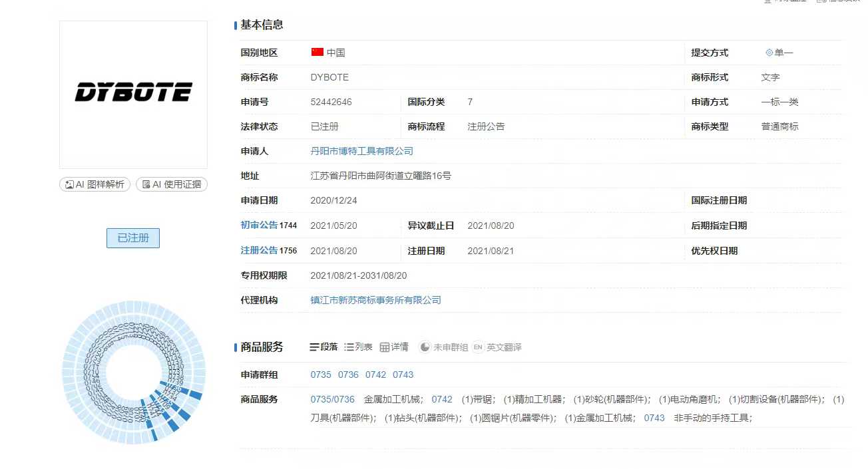
Task: Select the 商品服务 section heading
Action: click(x=262, y=347)
